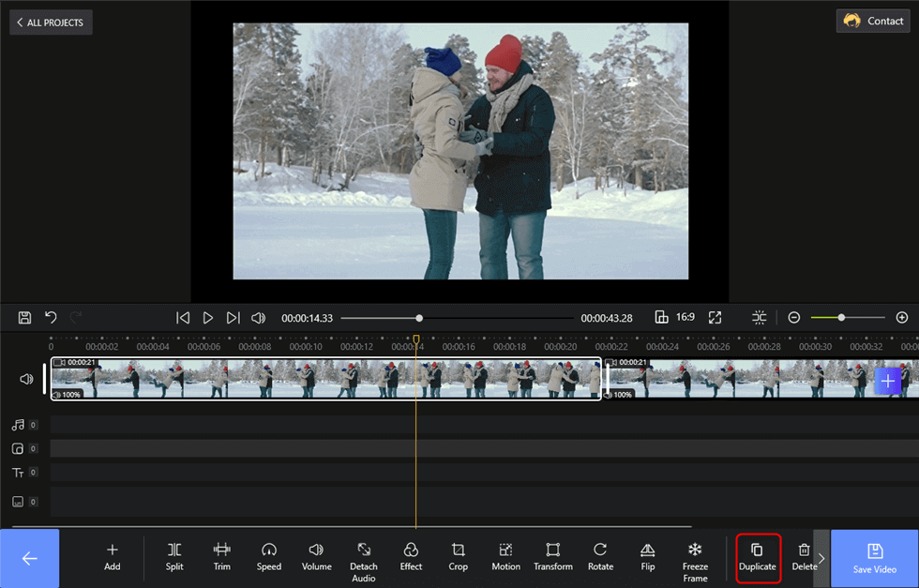
Task: Open the Contact button
Action: coord(873,21)
